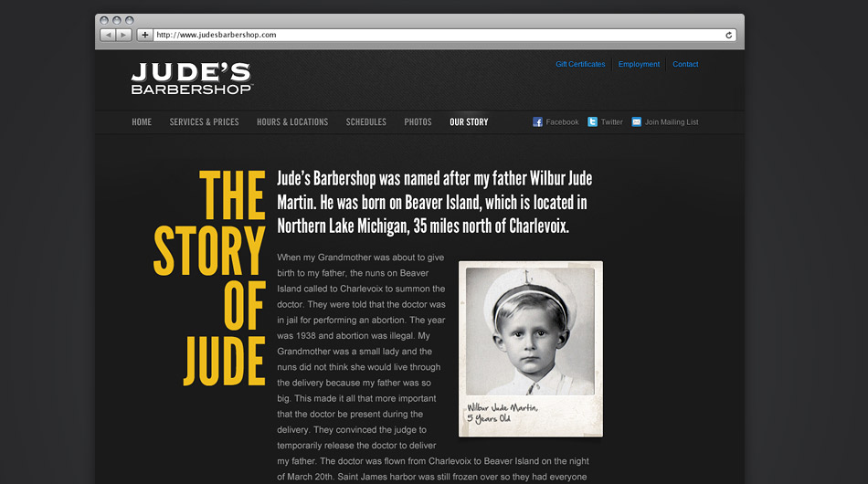Click the window minimize button
868x484 pixels.
[x=117, y=20]
